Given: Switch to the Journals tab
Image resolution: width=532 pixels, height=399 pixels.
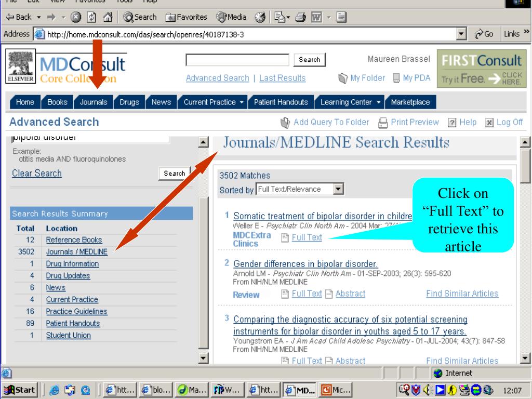Looking at the screenshot, I should [94, 102].
